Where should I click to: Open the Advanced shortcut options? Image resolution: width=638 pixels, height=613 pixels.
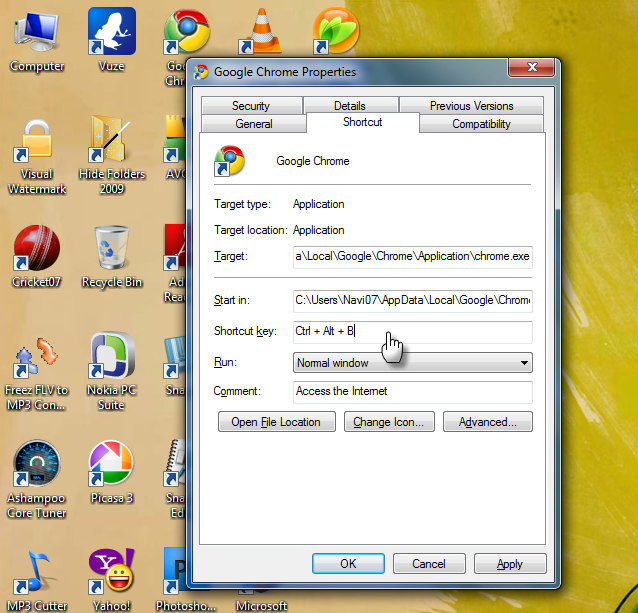487,422
